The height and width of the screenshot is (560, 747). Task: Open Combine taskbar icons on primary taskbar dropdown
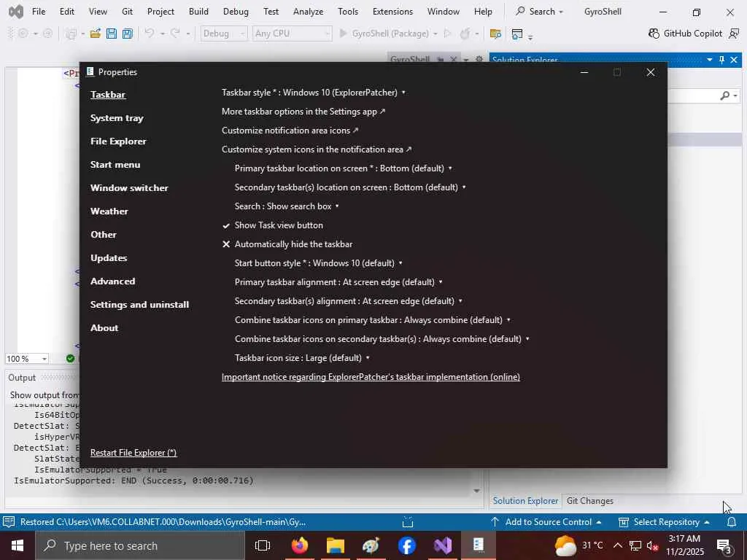pyautogui.click(x=373, y=320)
